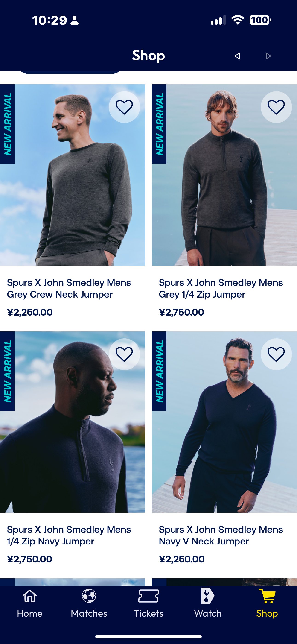Tap the Tickets icon in bottom bar
Screen dimensions: 297x644
[148, 596]
